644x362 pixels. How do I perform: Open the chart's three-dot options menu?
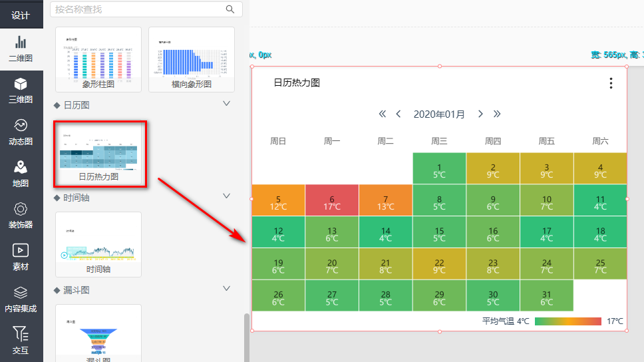point(611,83)
